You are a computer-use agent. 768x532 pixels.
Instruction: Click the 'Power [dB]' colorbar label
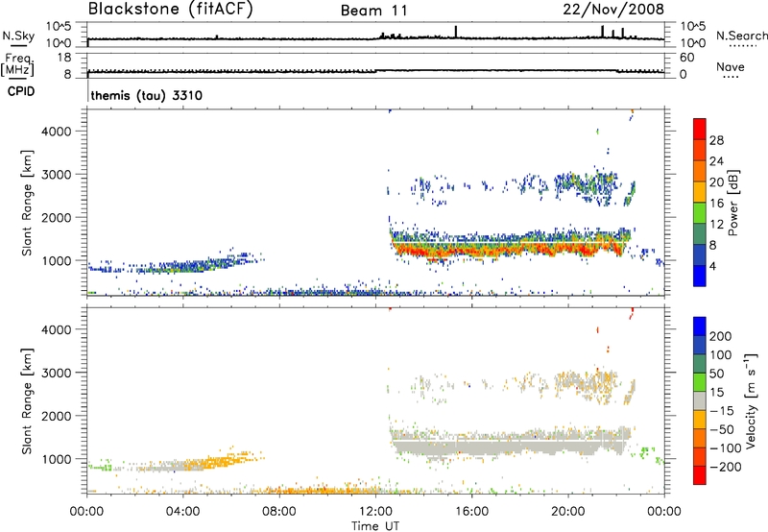pos(732,203)
